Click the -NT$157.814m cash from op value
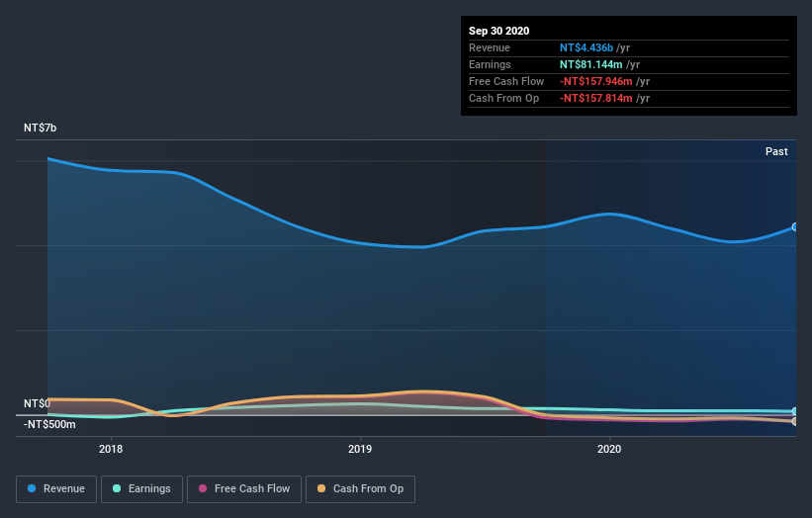Viewport: 812px width, 518px height. 596,98
